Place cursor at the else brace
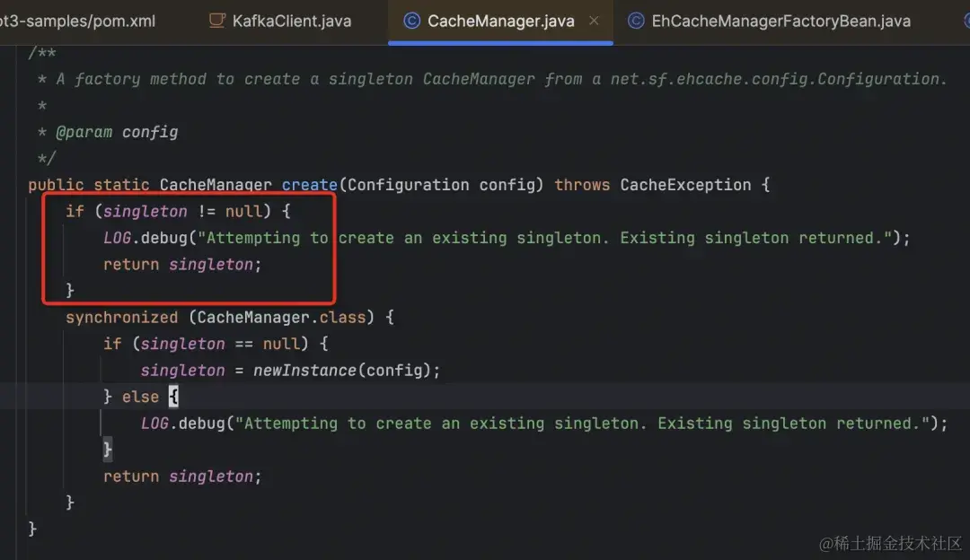 pos(173,397)
